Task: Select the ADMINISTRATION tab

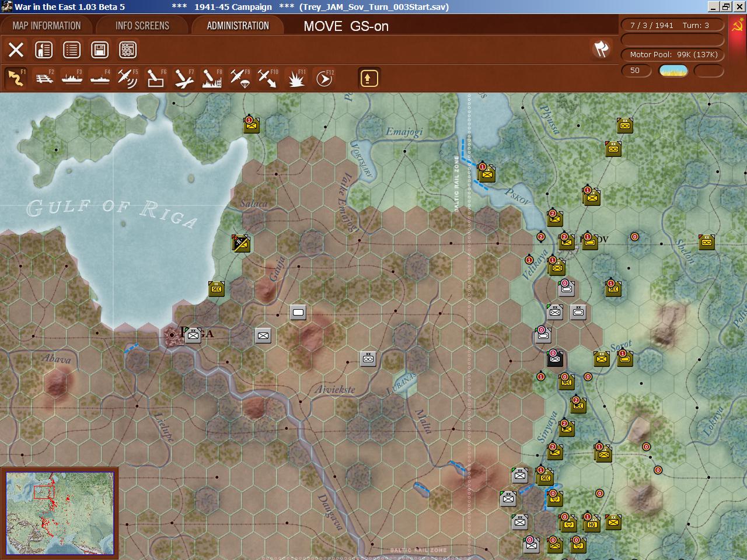Action: point(238,26)
